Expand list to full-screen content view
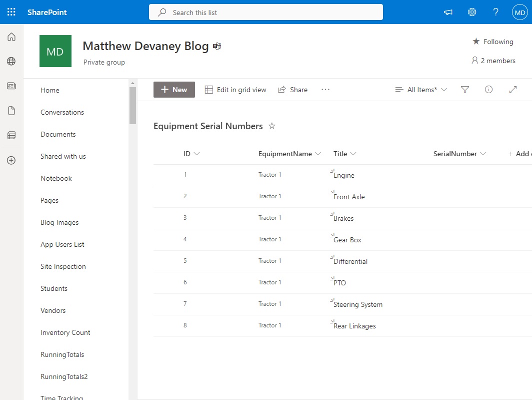The height and width of the screenshot is (400, 532). pyautogui.click(x=512, y=90)
